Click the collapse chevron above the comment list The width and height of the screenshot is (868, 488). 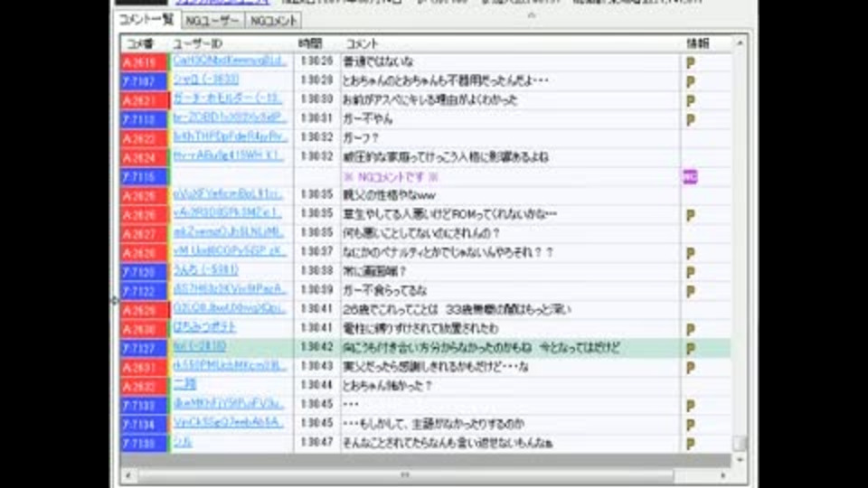pyautogui.click(x=532, y=15)
